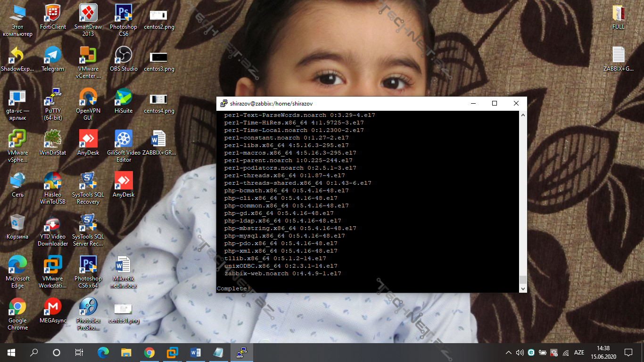Click the VMware Workstation icon in taskbar
Image resolution: width=644 pixels, height=362 pixels.
click(172, 353)
